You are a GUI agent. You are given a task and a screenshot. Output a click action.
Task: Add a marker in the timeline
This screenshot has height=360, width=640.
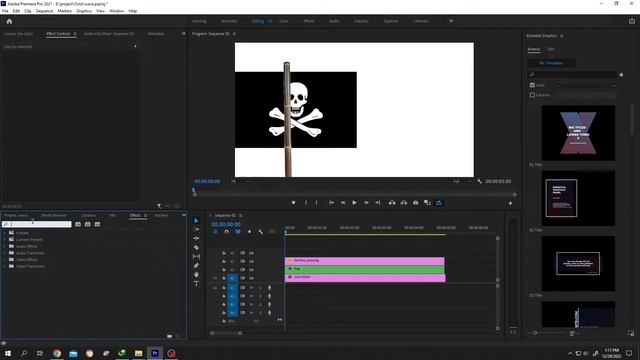click(x=249, y=232)
